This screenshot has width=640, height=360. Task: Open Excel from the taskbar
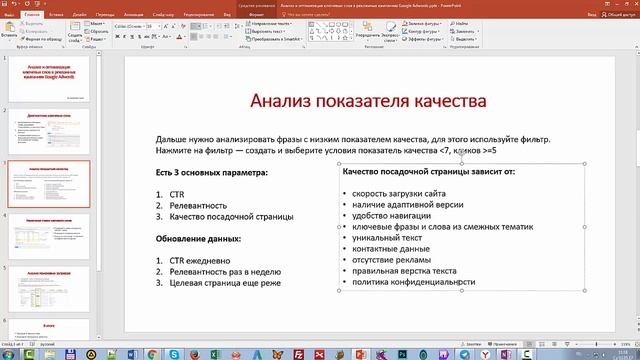coord(215,354)
